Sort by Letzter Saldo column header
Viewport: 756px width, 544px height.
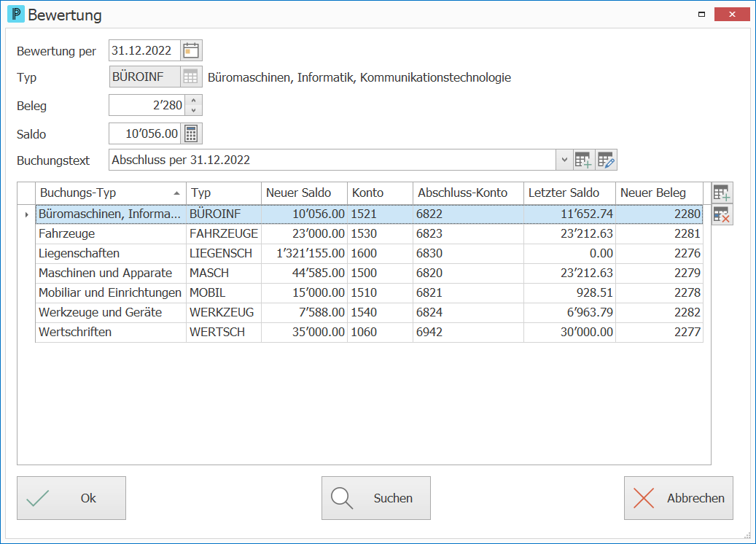tap(569, 193)
